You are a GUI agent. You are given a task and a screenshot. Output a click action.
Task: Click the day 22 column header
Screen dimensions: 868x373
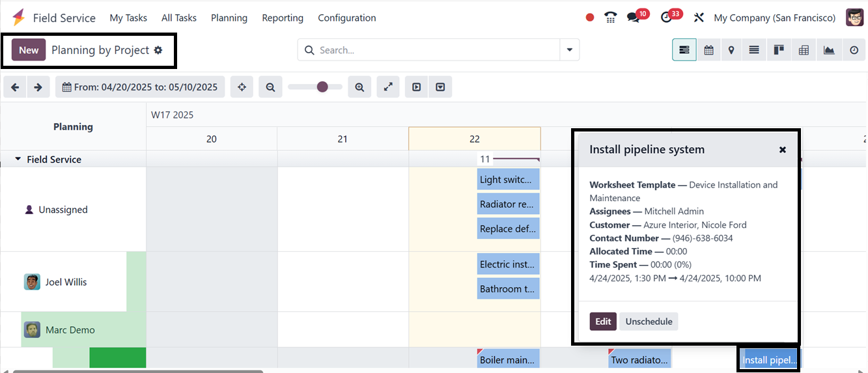pyautogui.click(x=475, y=139)
